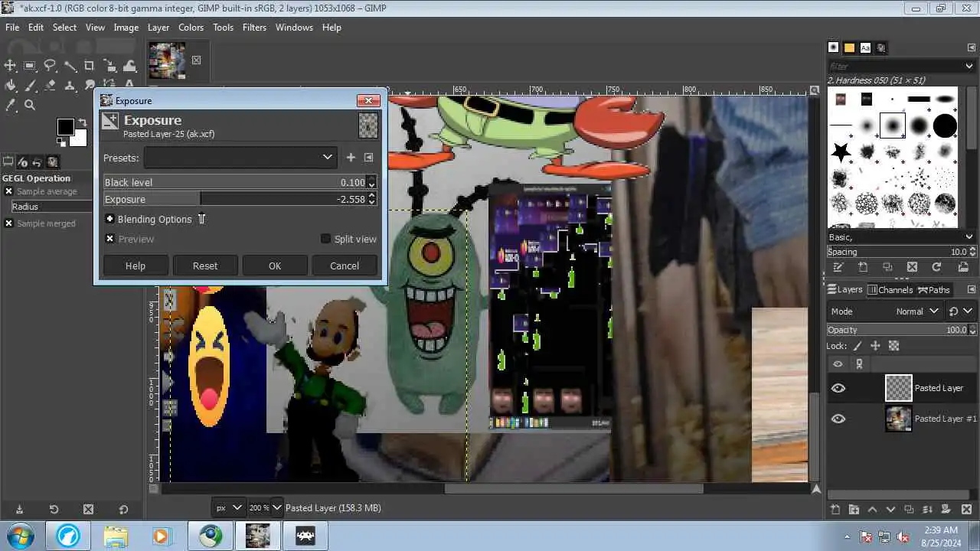Viewport: 980px width, 551px height.
Task: Create a new layer
Action: point(835,510)
